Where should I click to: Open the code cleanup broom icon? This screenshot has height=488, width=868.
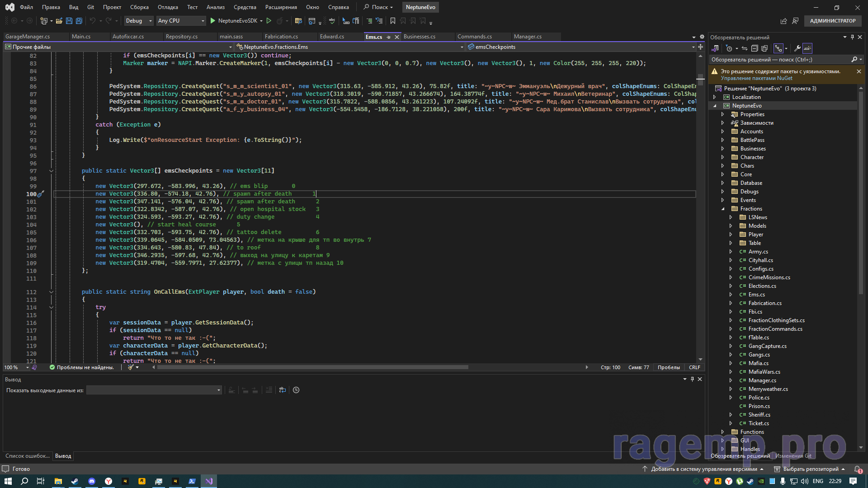131,367
